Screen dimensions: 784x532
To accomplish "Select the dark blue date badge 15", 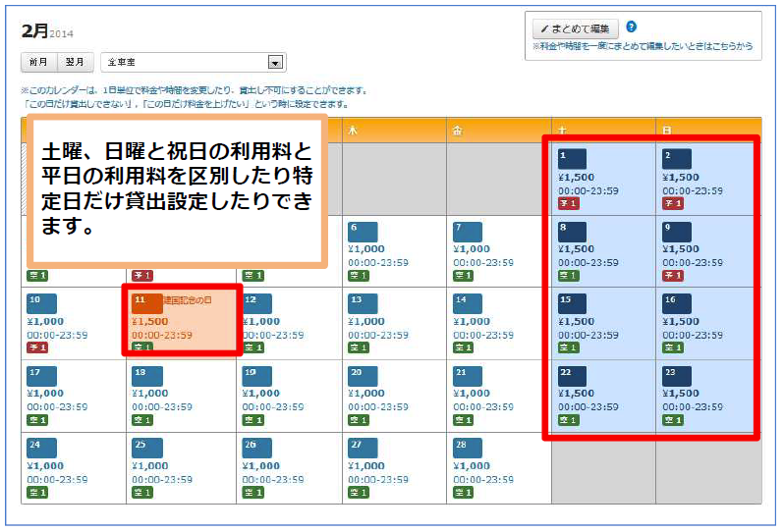I will coord(571,303).
